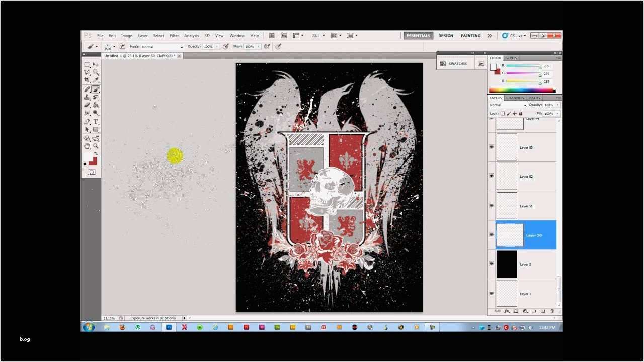This screenshot has height=362, width=644.
Task: Select the Crop tool
Action: coord(87,80)
